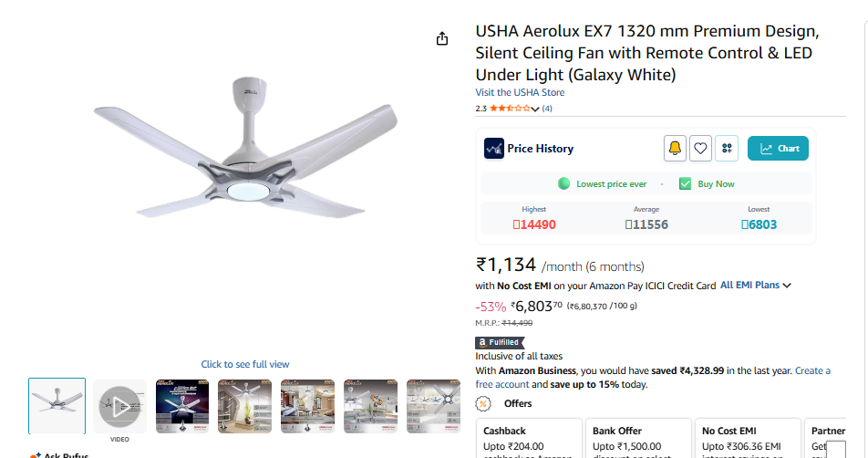
Task: Select the first fan image thumbnail
Action: (x=57, y=406)
